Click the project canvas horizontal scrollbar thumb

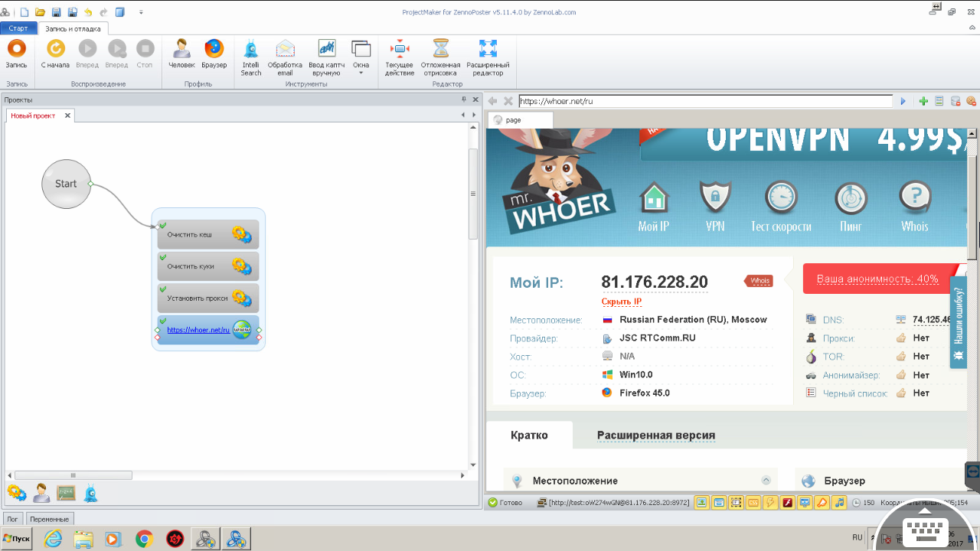coord(73,475)
